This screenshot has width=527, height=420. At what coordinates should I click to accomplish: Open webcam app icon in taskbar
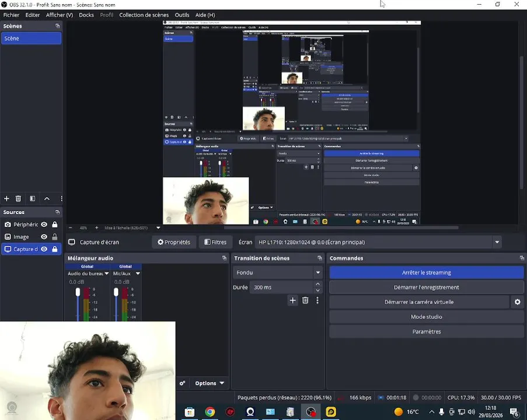pyautogui.click(x=250, y=412)
